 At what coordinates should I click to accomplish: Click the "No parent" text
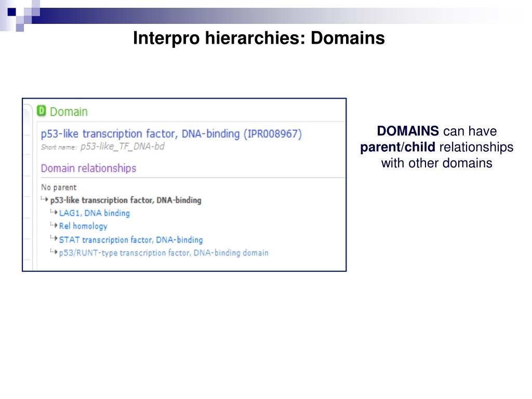59,187
